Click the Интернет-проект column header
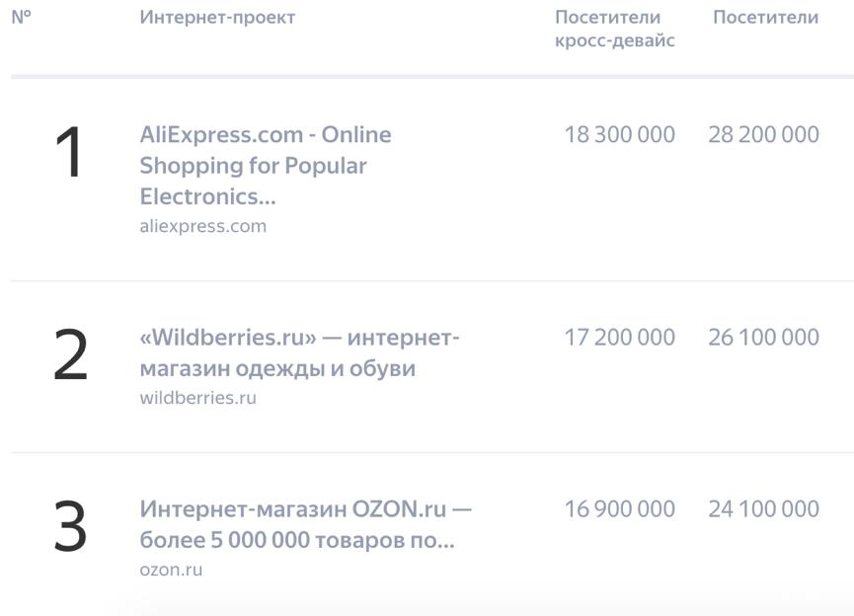The width and height of the screenshot is (854, 616). pos(217,17)
